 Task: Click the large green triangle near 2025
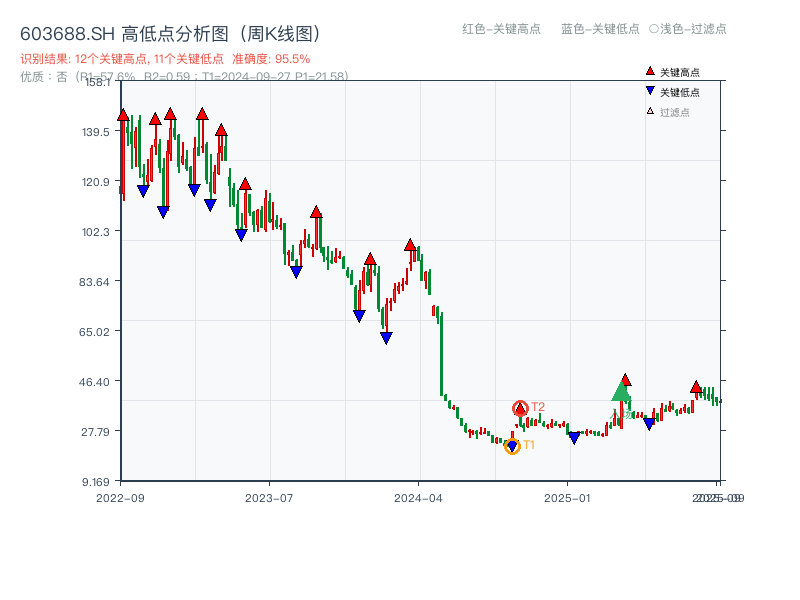coord(623,394)
